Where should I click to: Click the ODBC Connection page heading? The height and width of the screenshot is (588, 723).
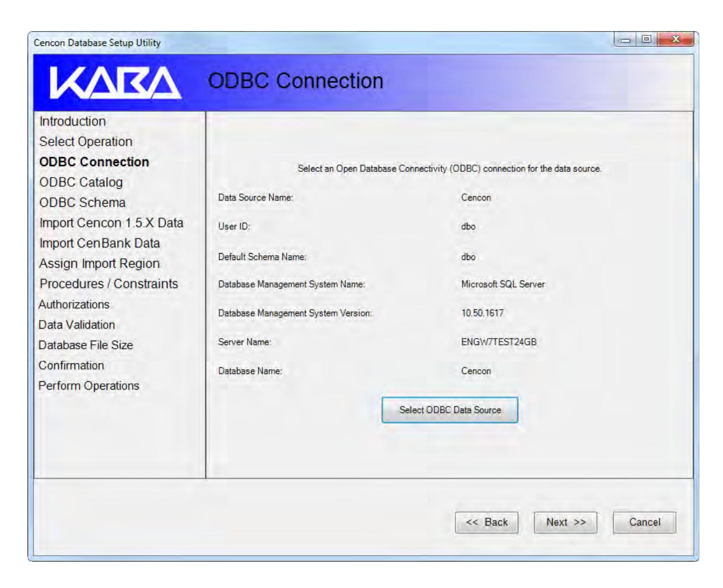[x=296, y=81]
